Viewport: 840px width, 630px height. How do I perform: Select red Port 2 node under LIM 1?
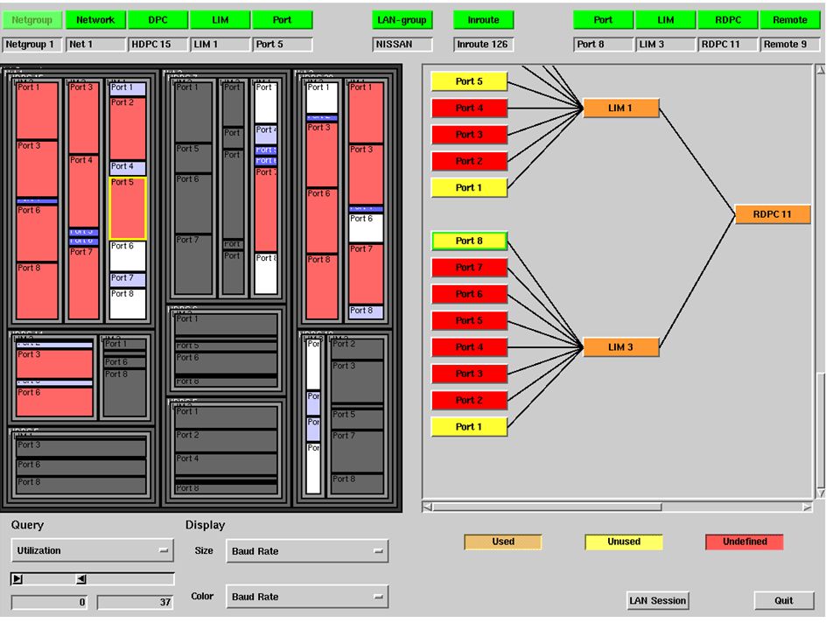(469, 161)
